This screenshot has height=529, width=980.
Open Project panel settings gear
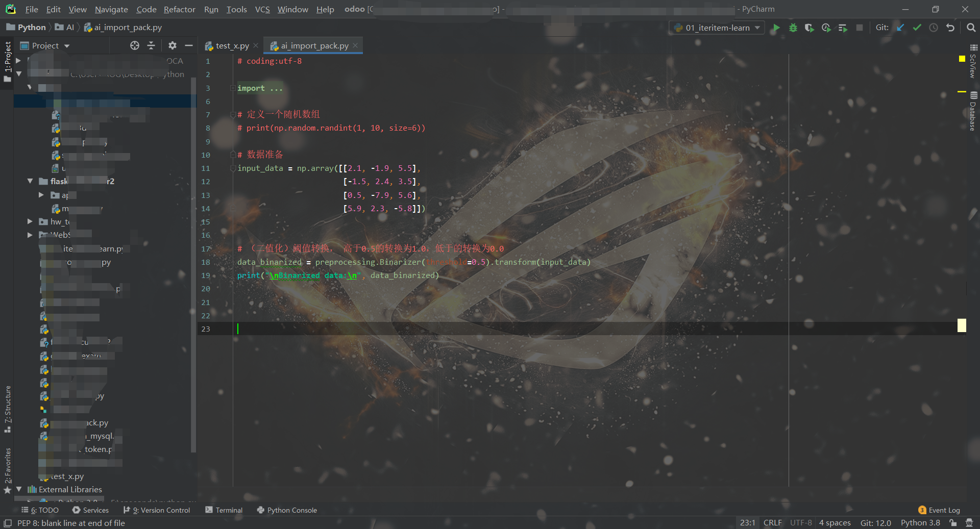click(173, 45)
